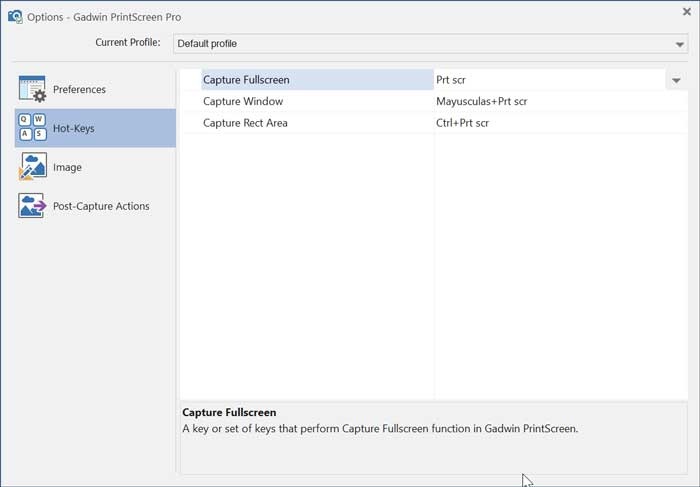Click the Post-Capture Actions arrow icon
The width and height of the screenshot is (700, 487).
32,206
